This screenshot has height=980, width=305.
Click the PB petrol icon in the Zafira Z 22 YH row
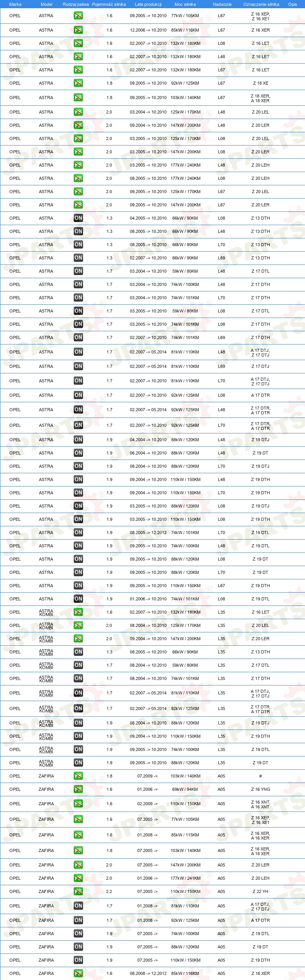click(x=78, y=891)
